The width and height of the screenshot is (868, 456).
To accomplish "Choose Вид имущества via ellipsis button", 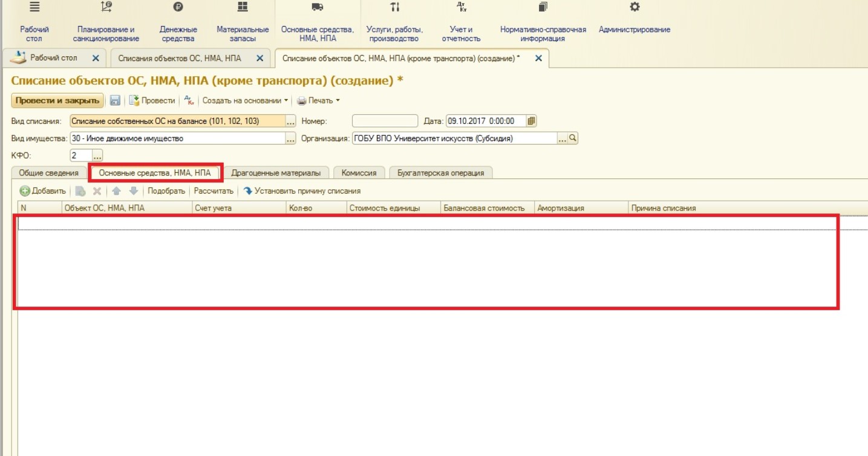I will pos(290,138).
